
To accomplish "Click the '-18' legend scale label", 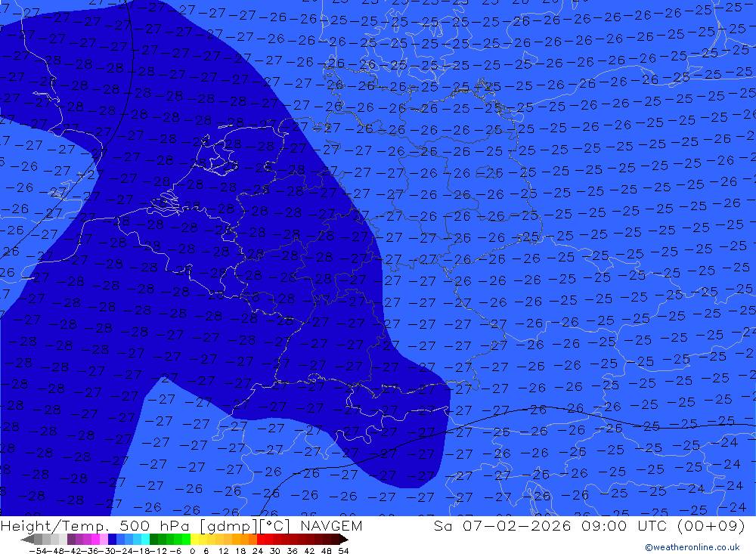I will point(141,551).
